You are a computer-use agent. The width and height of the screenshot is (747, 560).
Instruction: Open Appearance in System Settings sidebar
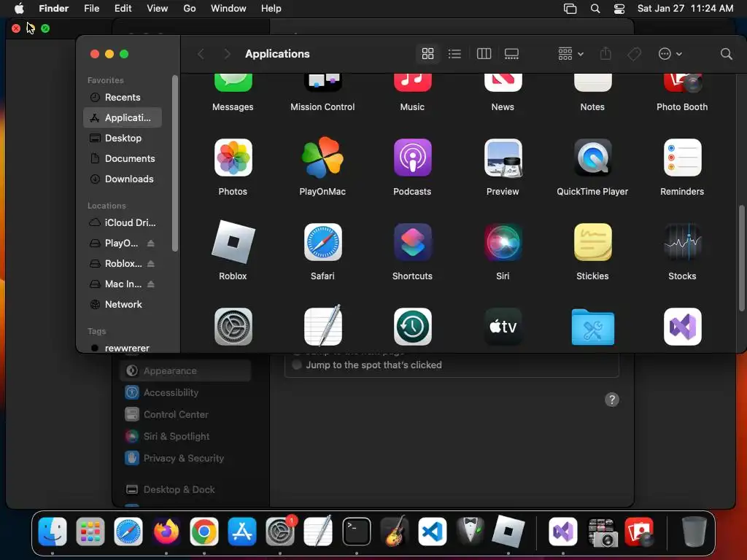coord(185,370)
